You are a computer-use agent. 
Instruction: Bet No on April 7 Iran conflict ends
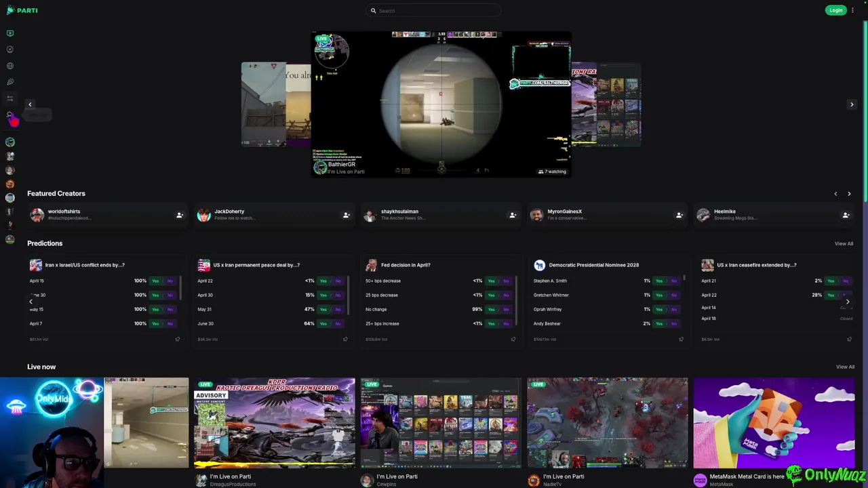tap(170, 323)
